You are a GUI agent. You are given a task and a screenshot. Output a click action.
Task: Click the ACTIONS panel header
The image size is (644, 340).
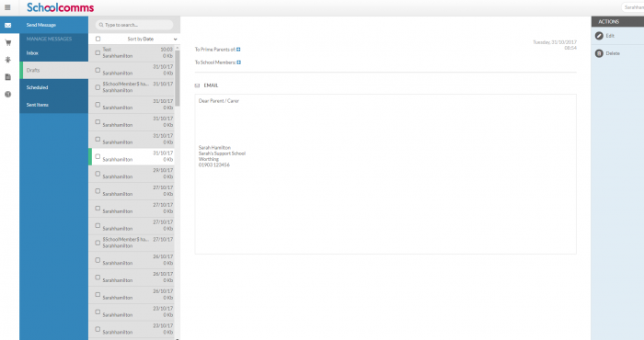pos(617,22)
